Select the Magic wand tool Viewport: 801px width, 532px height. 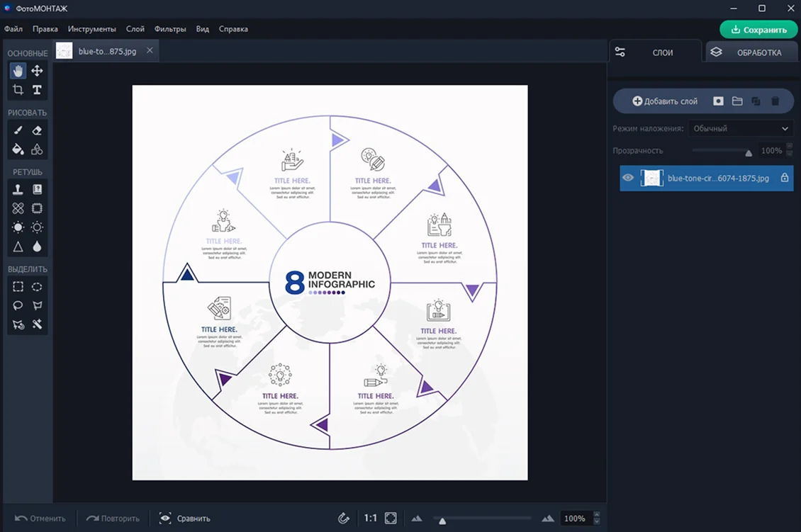tap(37, 324)
